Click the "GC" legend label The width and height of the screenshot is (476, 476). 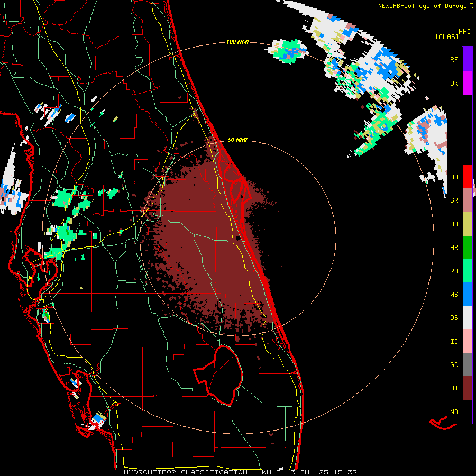454,365
